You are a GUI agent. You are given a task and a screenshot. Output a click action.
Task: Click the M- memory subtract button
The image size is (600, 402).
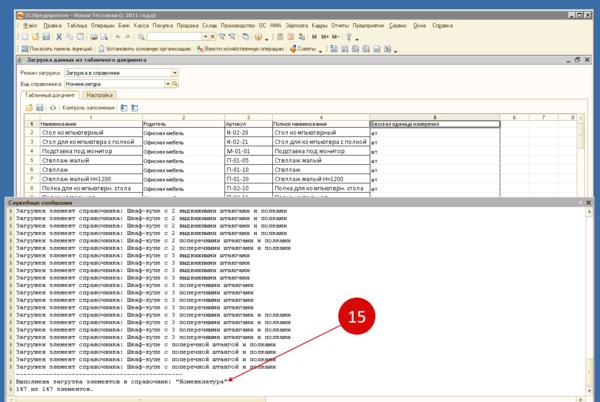coord(336,37)
